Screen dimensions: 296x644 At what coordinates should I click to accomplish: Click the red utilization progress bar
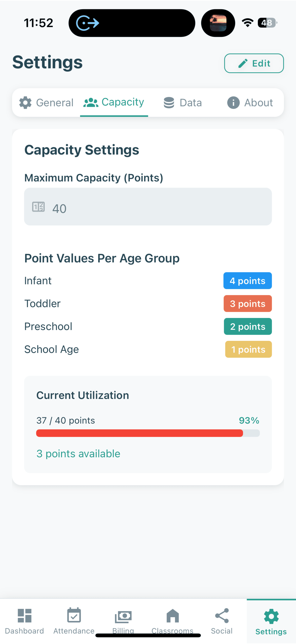[148, 433]
